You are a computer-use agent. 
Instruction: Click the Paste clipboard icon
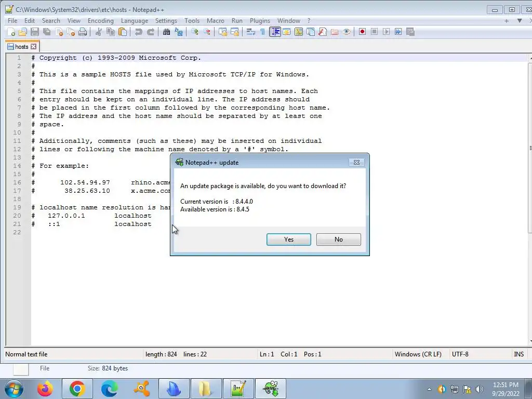(x=123, y=32)
